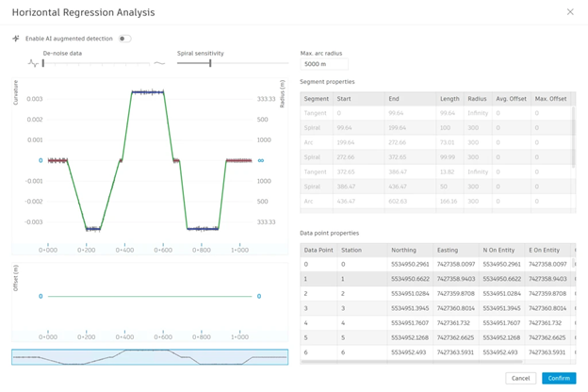Click the Radius column header

tap(476, 99)
